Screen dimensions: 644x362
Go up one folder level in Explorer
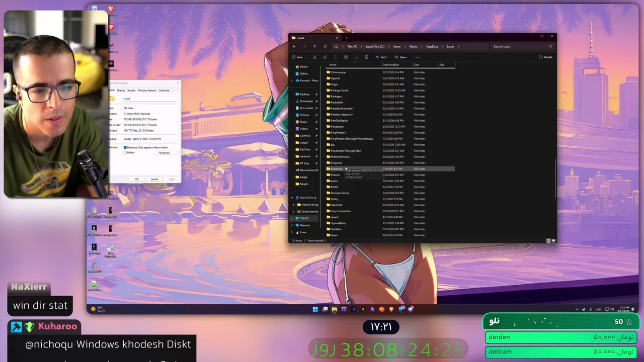tap(315, 46)
